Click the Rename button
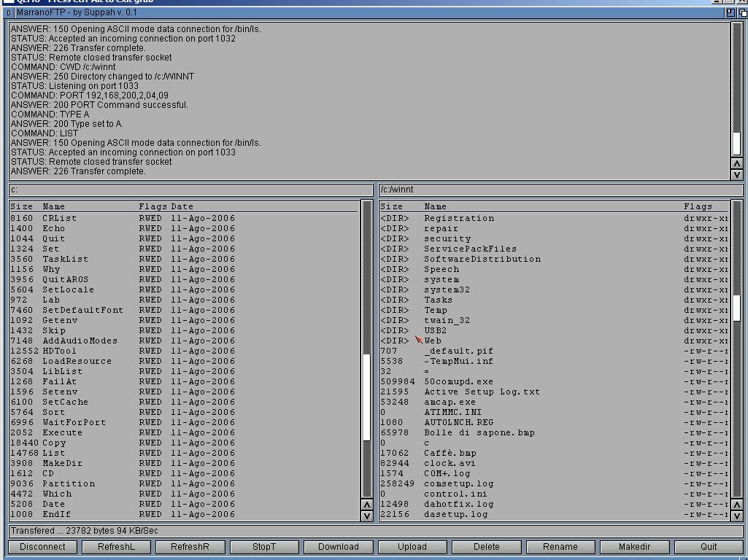 560,547
